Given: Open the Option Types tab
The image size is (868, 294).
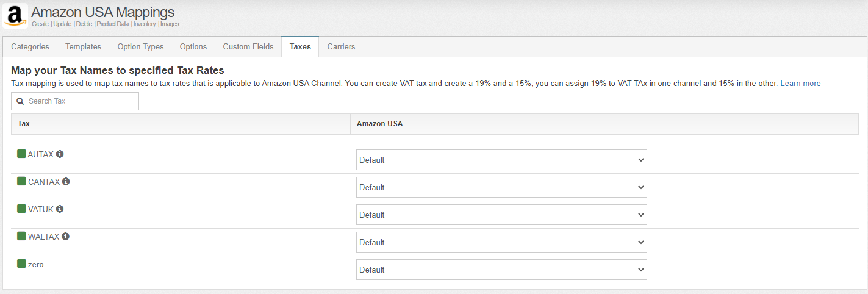Looking at the screenshot, I should click(140, 47).
